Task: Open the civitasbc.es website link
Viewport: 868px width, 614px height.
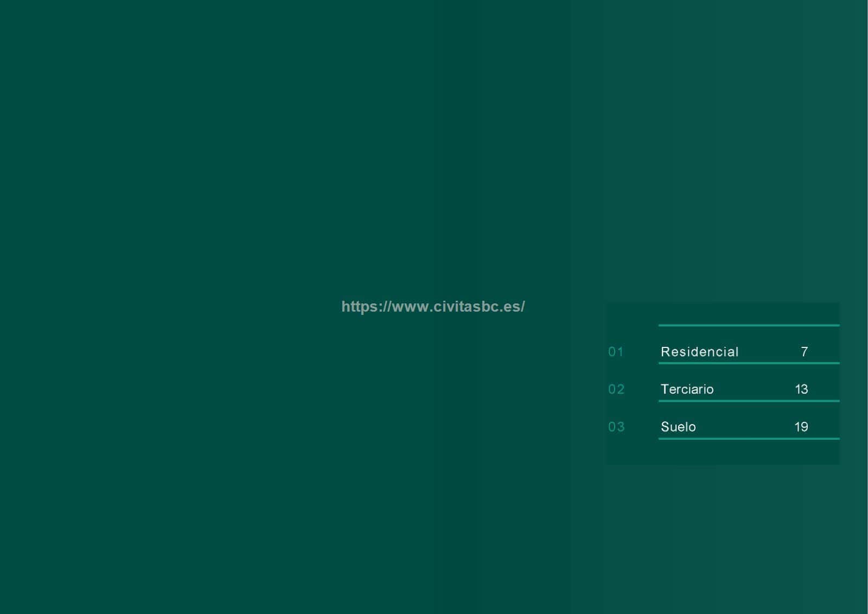Action: coord(433,307)
